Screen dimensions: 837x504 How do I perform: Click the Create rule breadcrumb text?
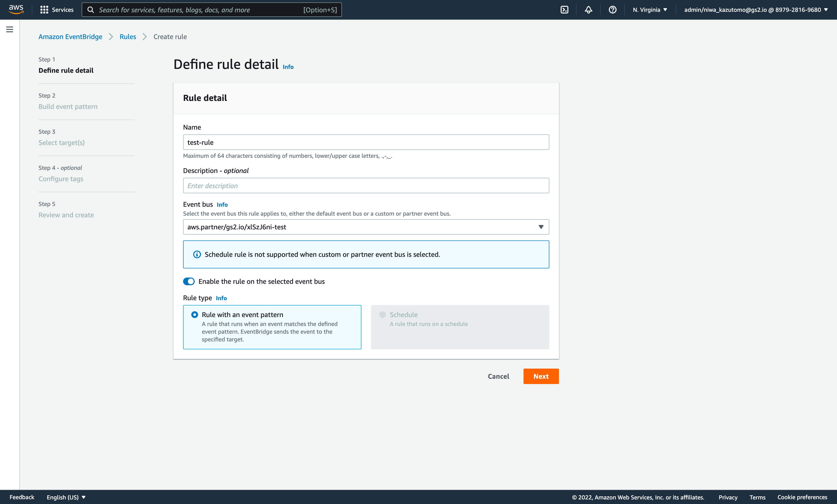coord(170,37)
